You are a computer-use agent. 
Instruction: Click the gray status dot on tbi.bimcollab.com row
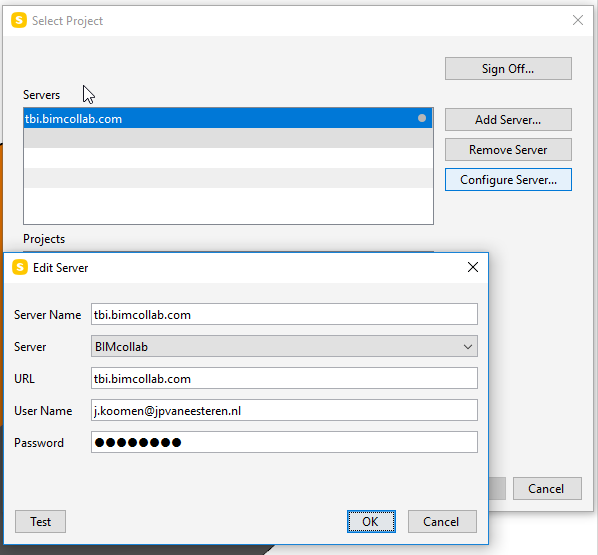point(421,118)
